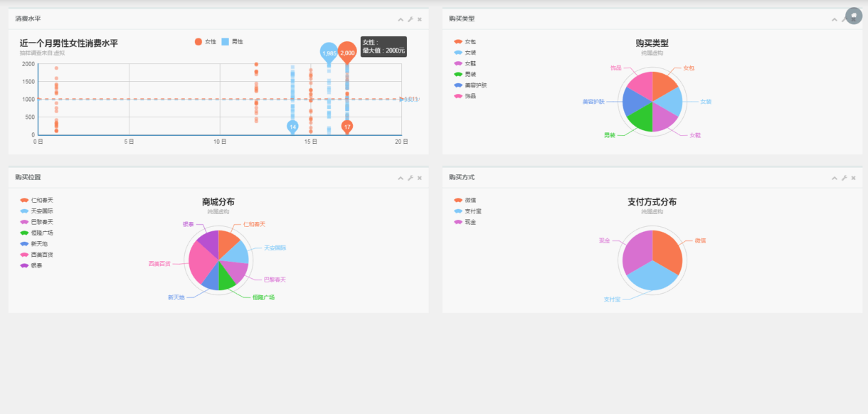Toggle 仁和春天 in the mall legend

click(37, 201)
